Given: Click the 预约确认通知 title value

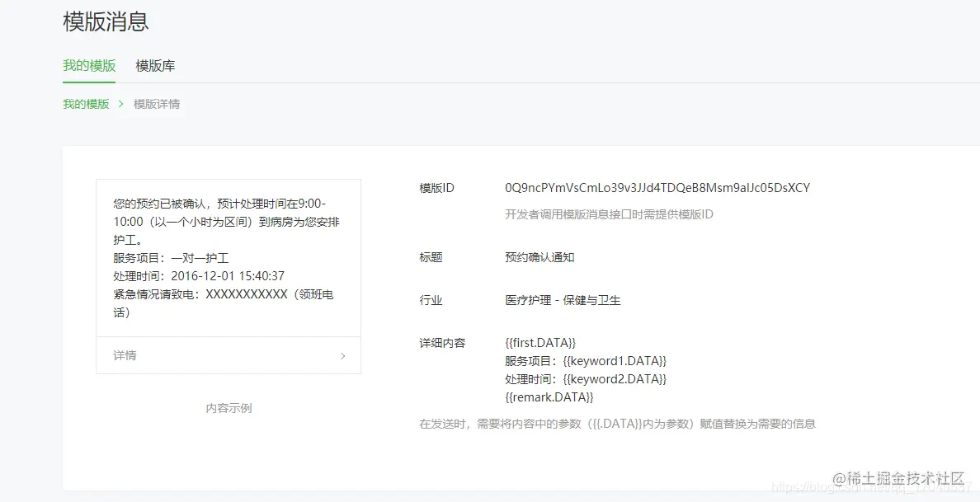Looking at the screenshot, I should [x=539, y=256].
